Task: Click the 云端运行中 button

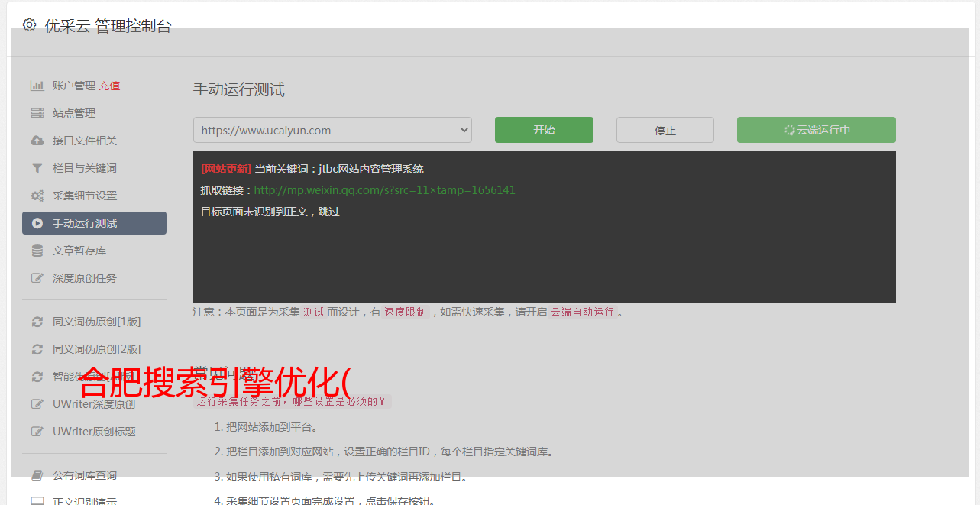Action: 817,130
